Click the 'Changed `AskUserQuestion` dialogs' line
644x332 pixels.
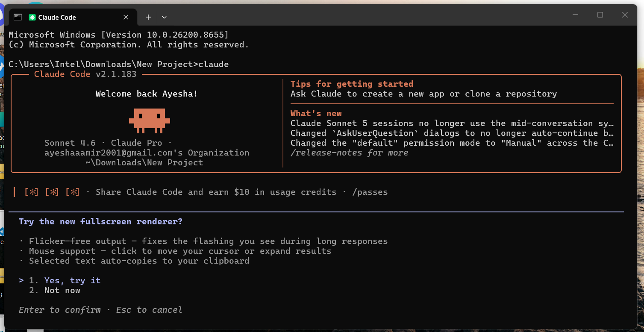452,133
